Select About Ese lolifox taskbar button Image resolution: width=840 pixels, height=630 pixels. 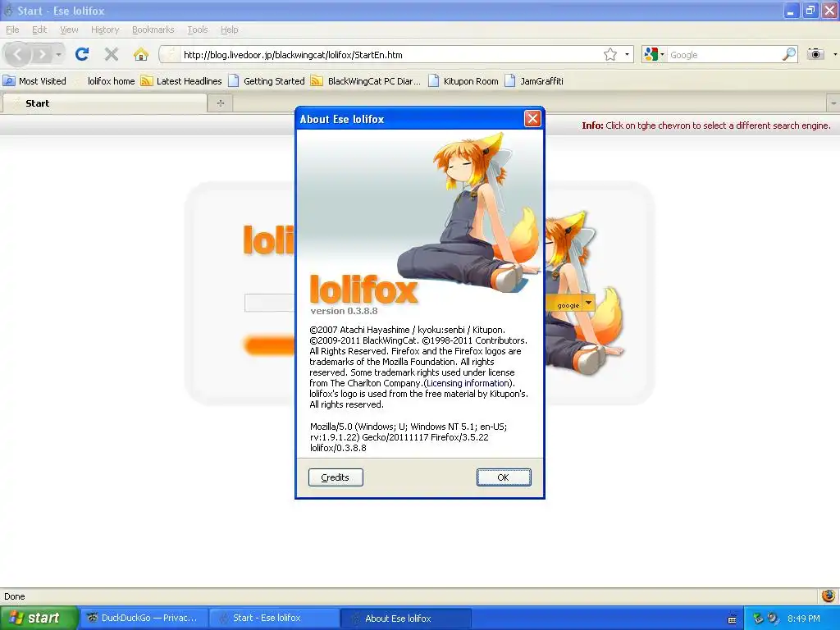tap(405, 619)
